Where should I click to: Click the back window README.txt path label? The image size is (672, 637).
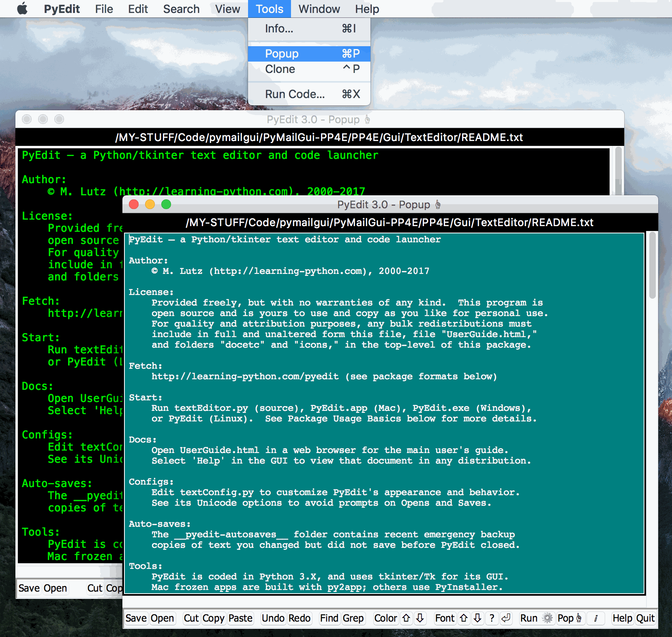[x=319, y=137]
